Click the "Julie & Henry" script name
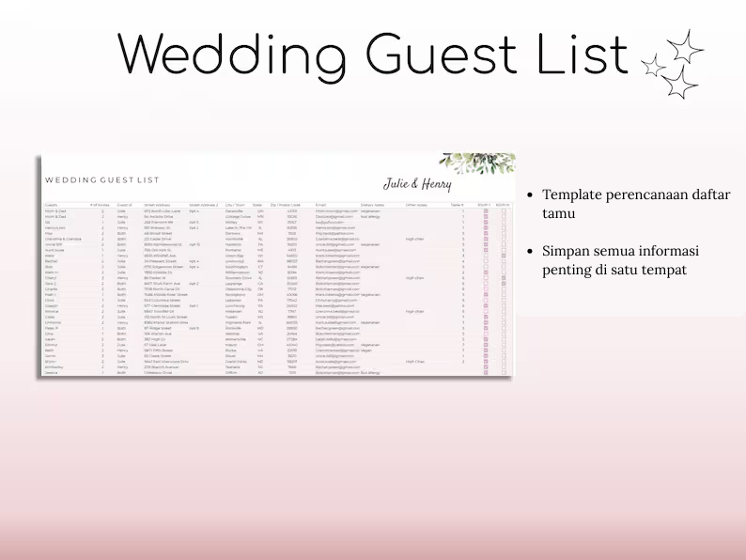 [417, 184]
